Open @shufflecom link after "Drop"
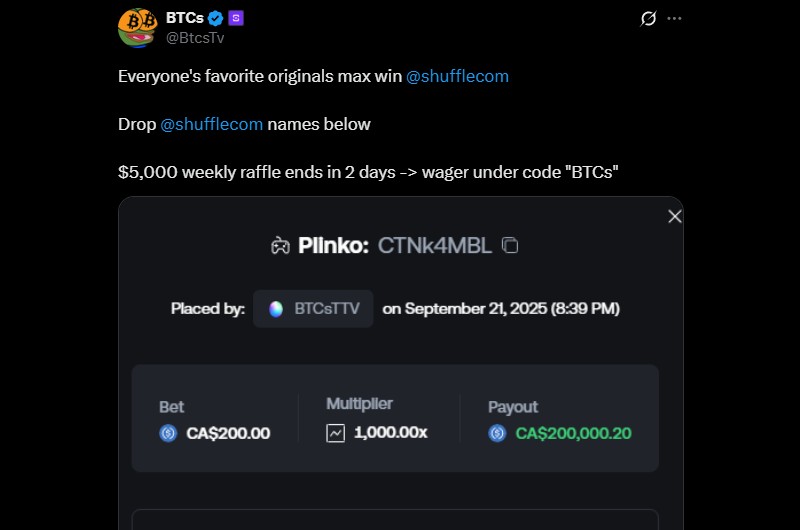The height and width of the screenshot is (530, 800). [212, 124]
